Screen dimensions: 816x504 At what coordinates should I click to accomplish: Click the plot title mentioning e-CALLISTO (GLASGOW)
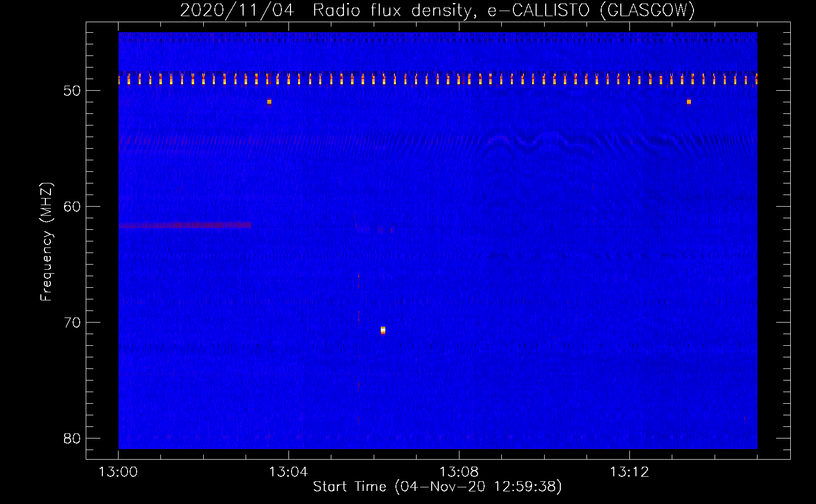437,10
